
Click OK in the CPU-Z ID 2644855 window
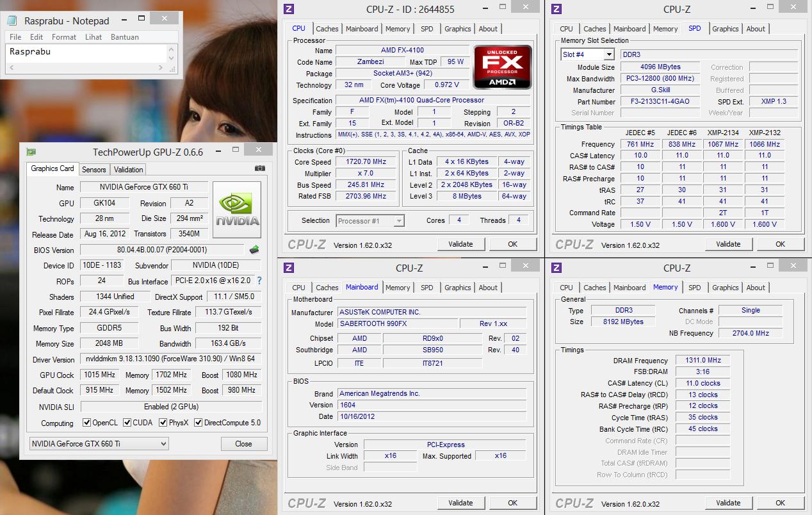coord(512,244)
